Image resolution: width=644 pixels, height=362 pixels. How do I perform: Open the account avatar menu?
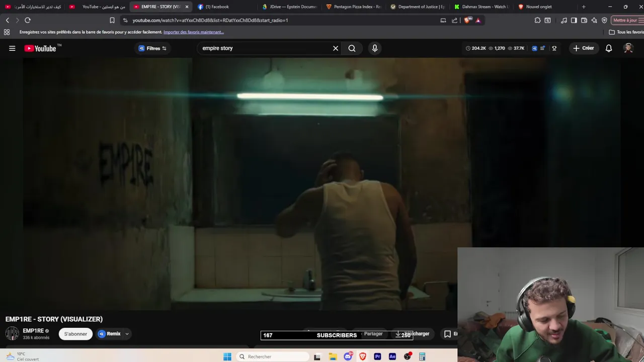tap(628, 48)
